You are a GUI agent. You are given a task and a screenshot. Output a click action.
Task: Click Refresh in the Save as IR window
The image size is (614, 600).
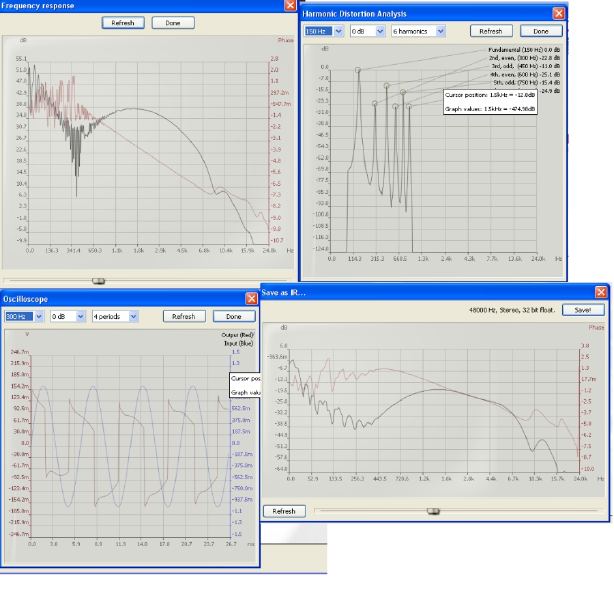coord(284,511)
